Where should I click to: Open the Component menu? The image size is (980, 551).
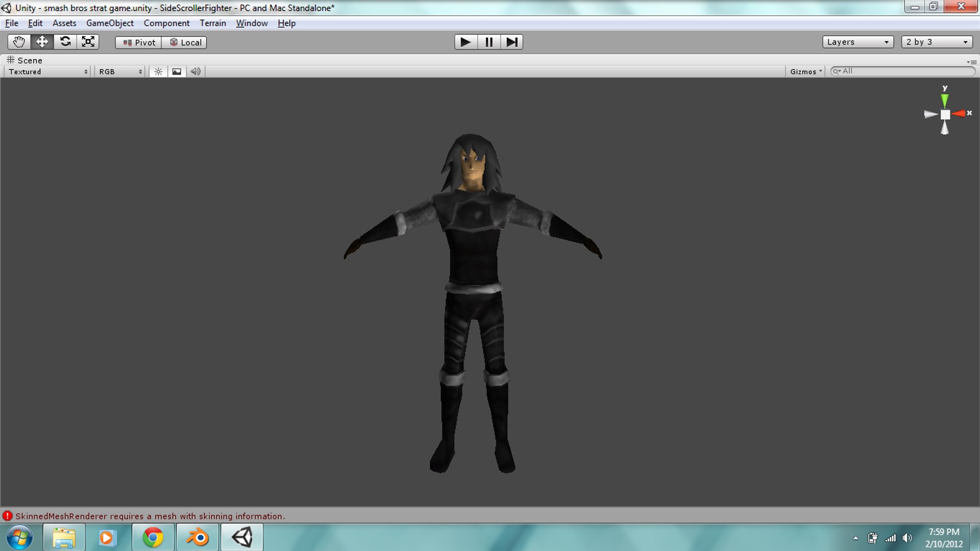166,23
